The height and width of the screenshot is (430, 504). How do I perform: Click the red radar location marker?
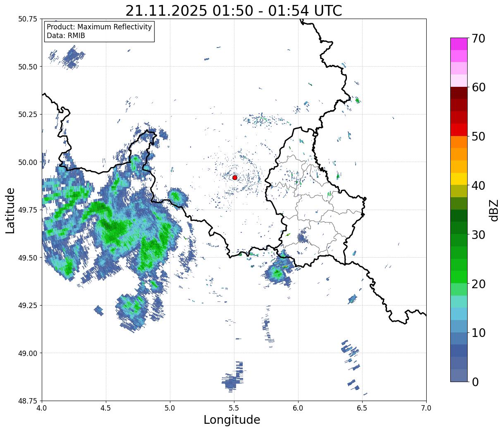tap(235, 177)
